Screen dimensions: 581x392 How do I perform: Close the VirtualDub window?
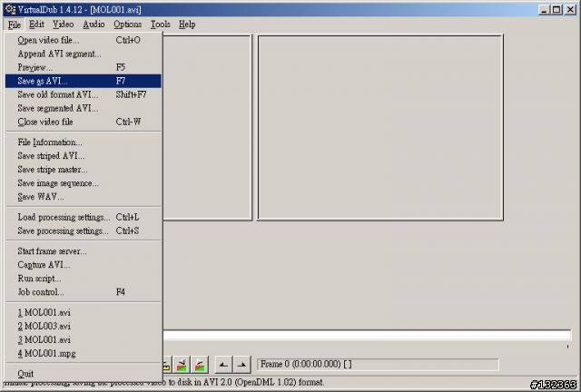point(570,10)
